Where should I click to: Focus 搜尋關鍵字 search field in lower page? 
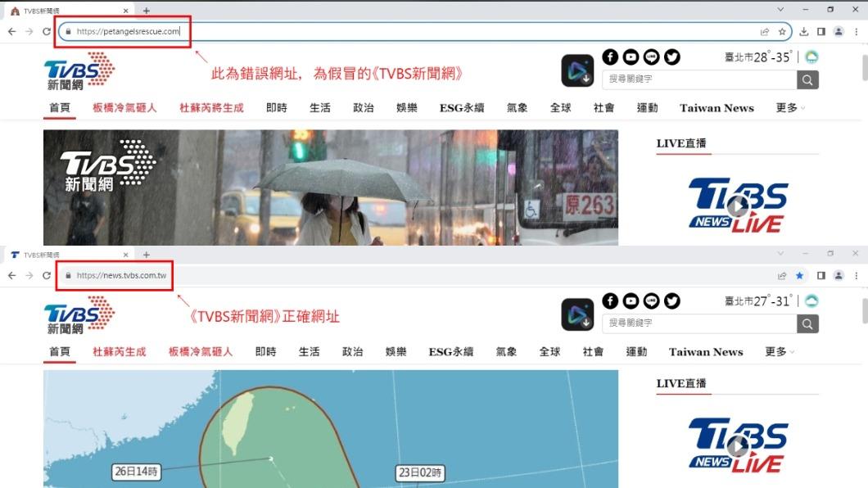pyautogui.click(x=699, y=323)
